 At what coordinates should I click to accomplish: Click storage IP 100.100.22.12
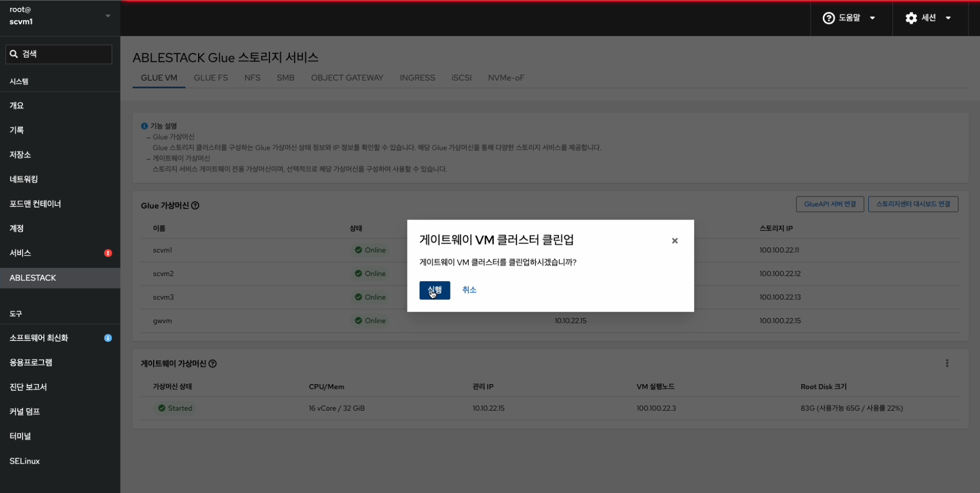780,274
